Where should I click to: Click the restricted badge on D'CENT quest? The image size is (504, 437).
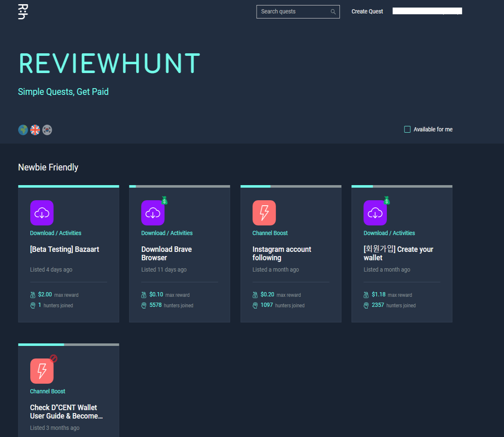coord(53,358)
